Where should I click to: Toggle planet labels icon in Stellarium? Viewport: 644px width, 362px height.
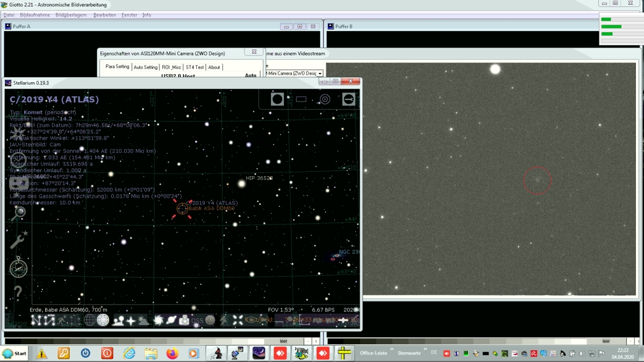171,321
